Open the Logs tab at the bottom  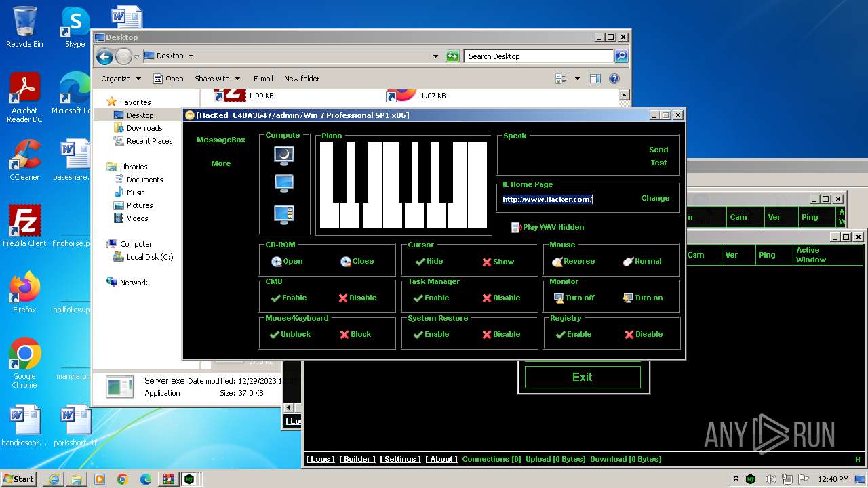pyautogui.click(x=320, y=459)
